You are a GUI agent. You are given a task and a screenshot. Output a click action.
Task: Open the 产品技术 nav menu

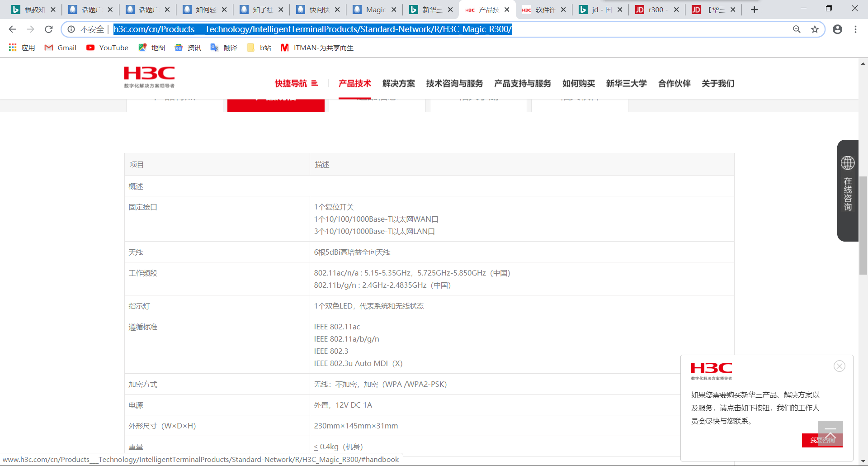click(355, 83)
